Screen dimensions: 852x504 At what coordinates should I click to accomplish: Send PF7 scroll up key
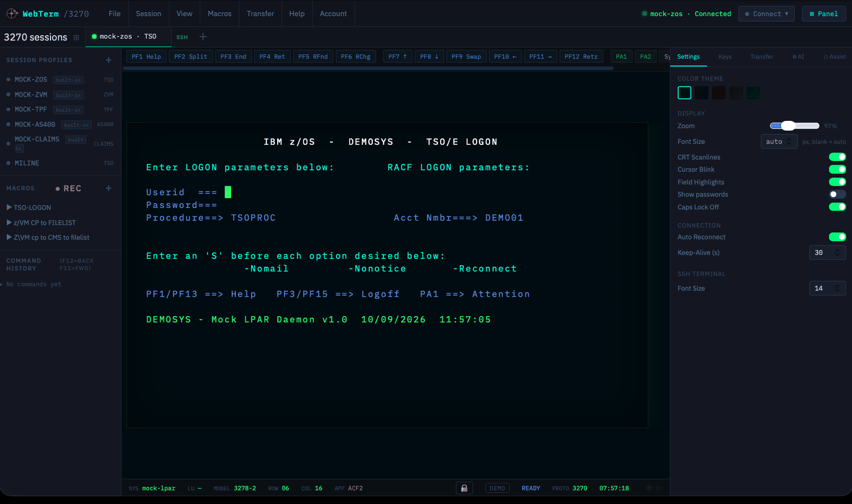(398, 57)
